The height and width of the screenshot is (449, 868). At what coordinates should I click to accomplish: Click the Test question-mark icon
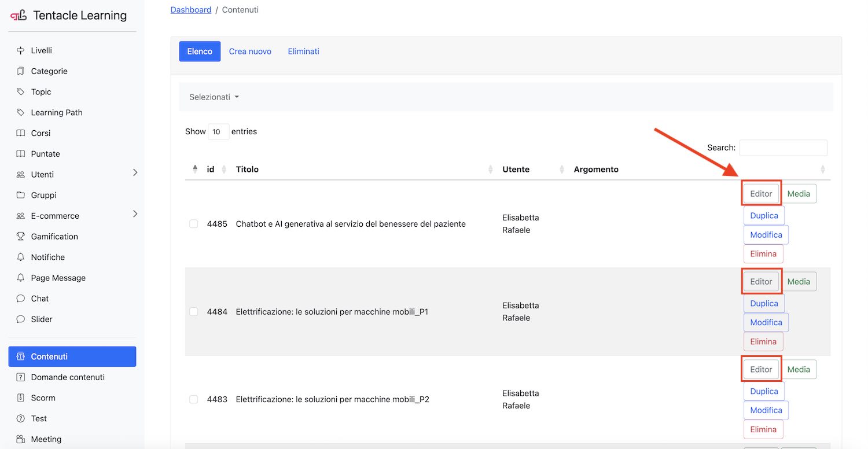(x=21, y=418)
